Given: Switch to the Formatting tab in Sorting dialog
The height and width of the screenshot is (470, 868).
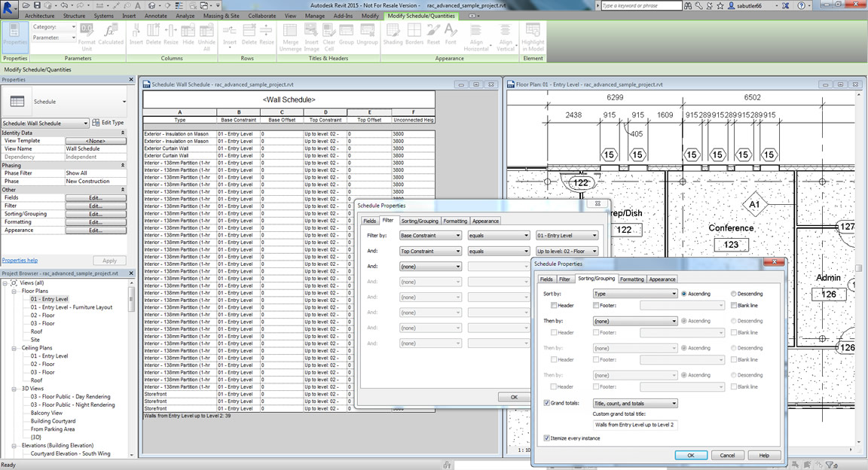Looking at the screenshot, I should click(631, 279).
